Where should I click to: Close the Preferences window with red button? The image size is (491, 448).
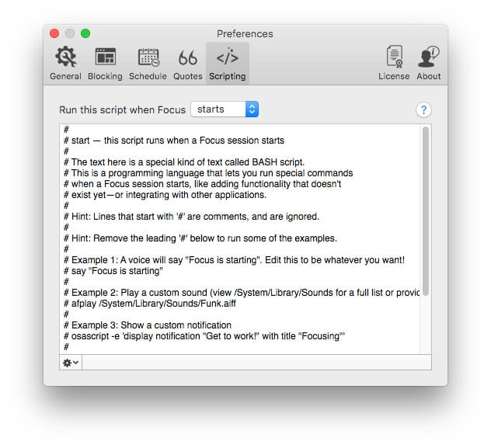coord(54,33)
